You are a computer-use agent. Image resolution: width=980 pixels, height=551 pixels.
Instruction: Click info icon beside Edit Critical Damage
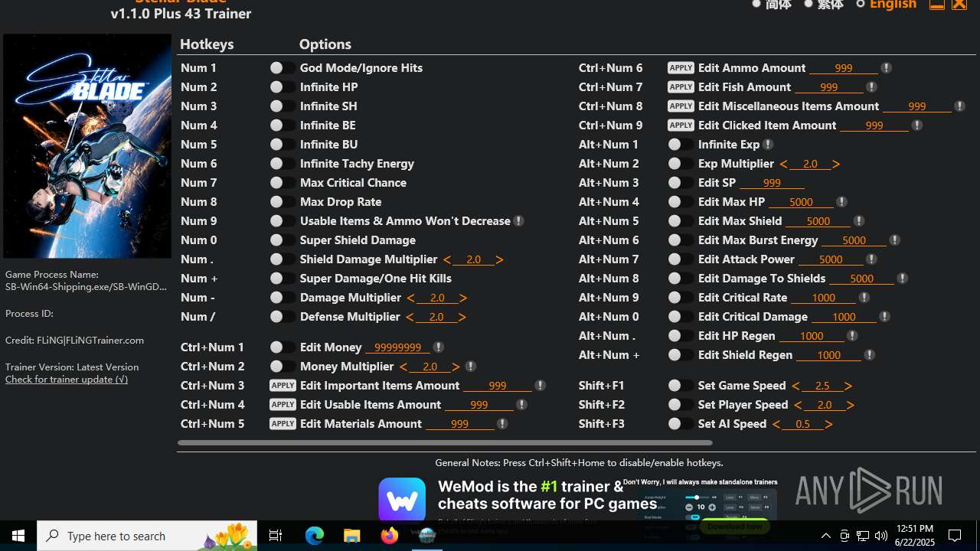tap(884, 317)
